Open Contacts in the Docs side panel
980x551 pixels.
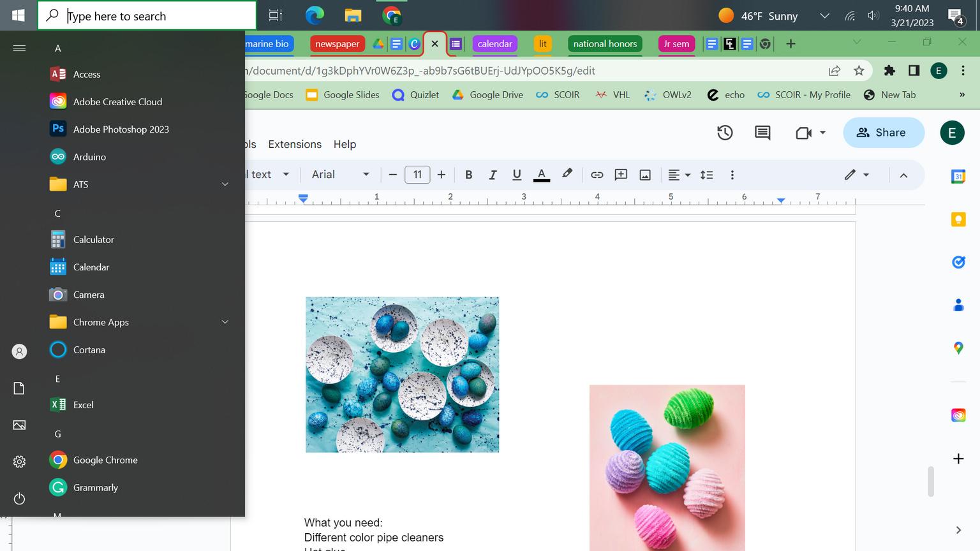tap(958, 305)
